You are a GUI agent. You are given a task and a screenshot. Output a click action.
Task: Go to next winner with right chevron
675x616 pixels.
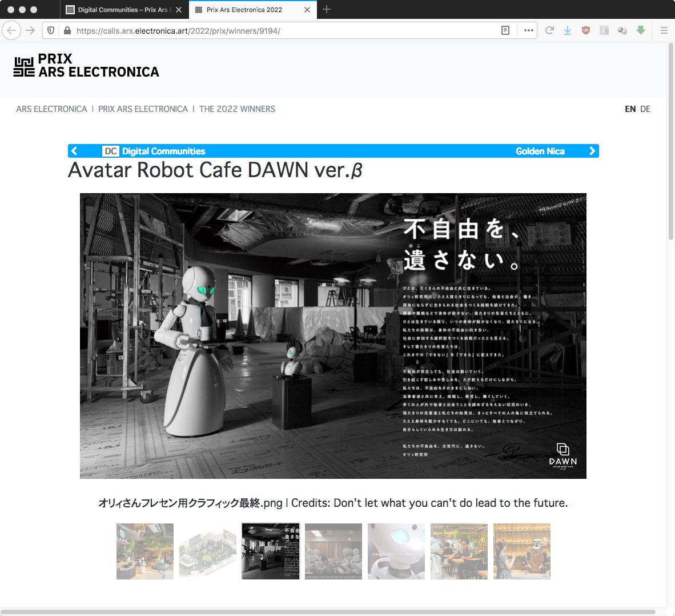(592, 151)
